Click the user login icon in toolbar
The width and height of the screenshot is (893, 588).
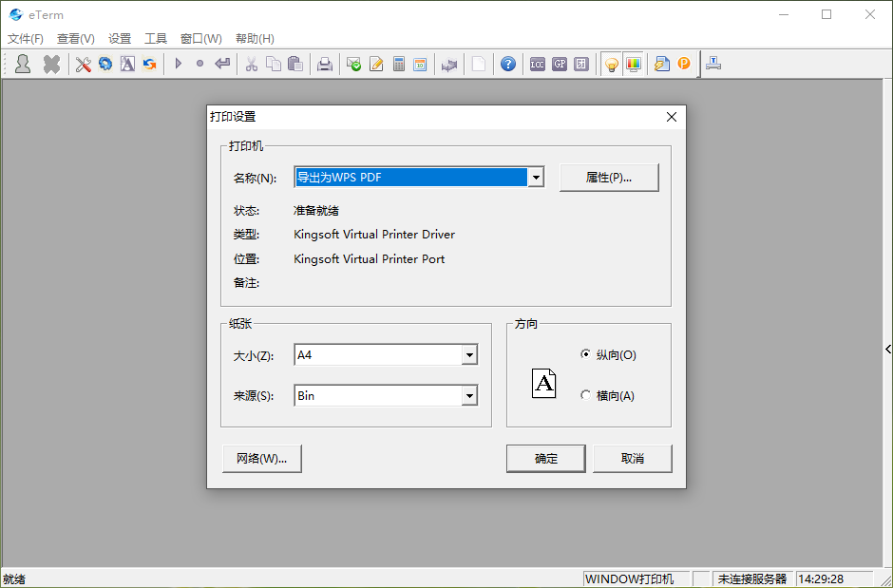coord(23,64)
